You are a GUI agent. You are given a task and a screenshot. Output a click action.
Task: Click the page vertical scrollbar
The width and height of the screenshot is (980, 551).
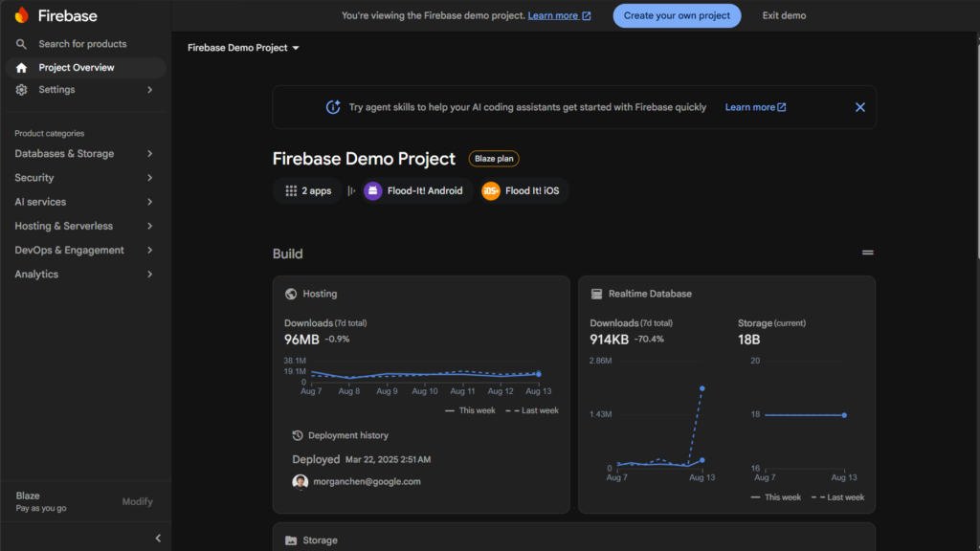(977, 150)
